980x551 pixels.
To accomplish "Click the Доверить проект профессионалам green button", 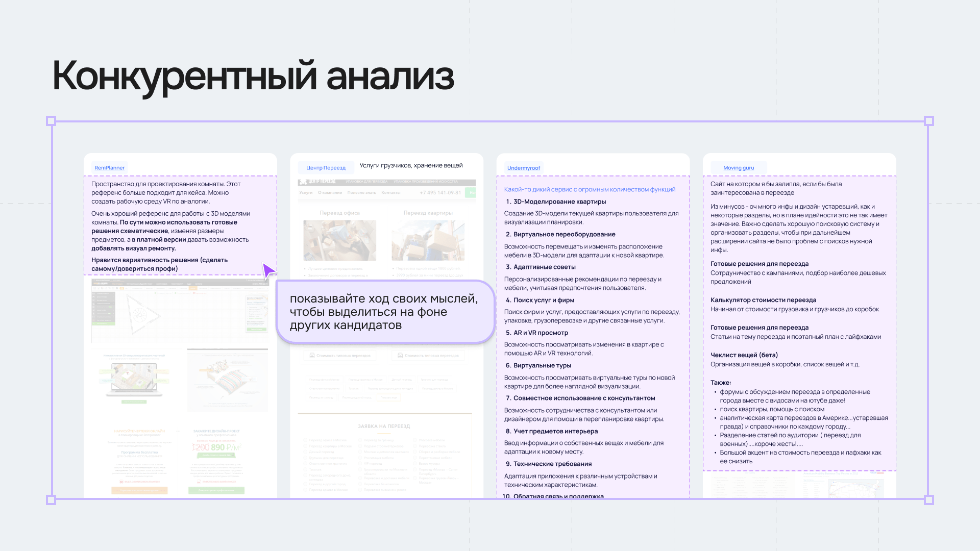I will tap(216, 490).
